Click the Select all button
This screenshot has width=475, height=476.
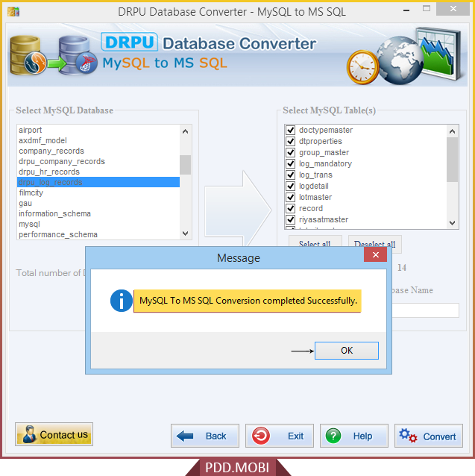pyautogui.click(x=315, y=242)
